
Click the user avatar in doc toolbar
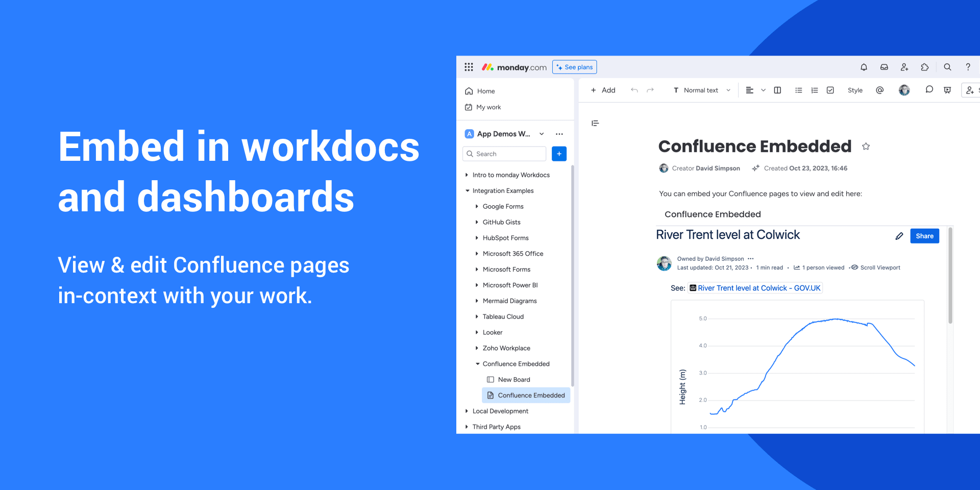point(904,90)
